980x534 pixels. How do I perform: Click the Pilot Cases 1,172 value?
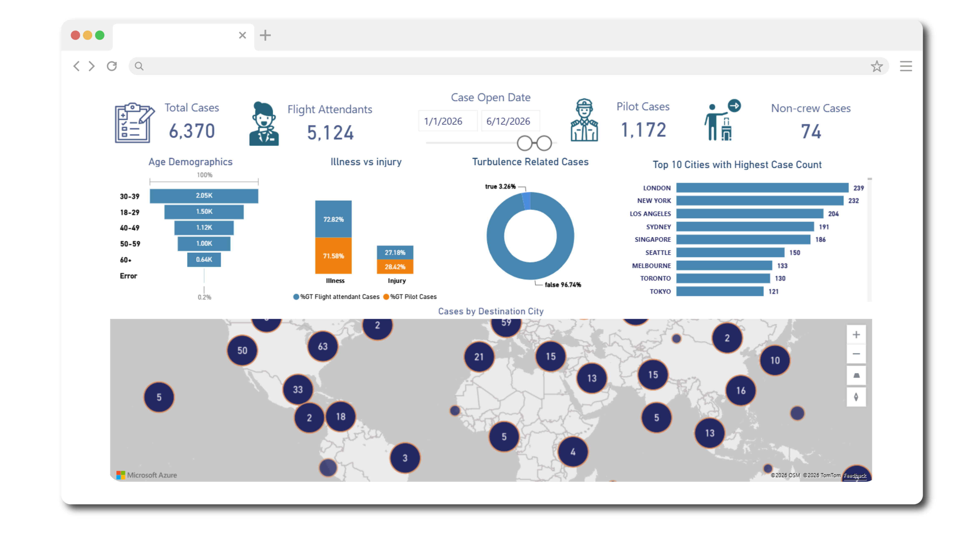643,130
